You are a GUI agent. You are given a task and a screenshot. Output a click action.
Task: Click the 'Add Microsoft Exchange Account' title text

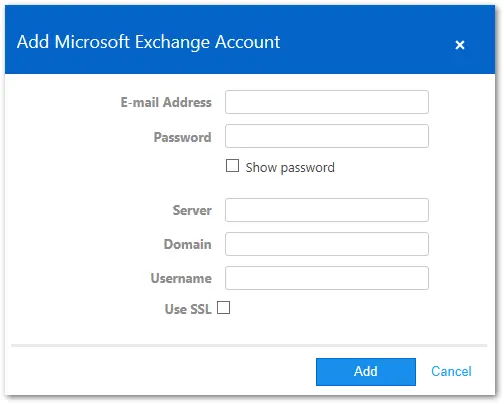[x=148, y=42]
